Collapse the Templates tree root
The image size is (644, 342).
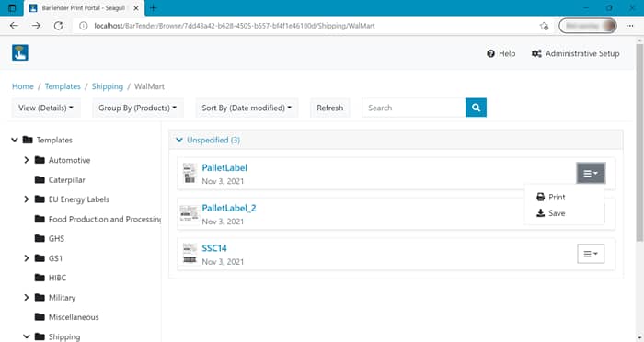[15, 140]
